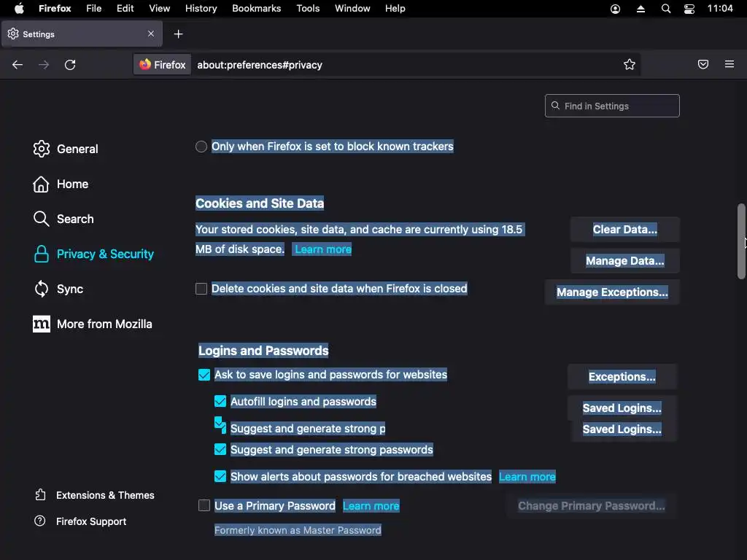The width and height of the screenshot is (747, 560).
Task: Bookmark this page with the star icon
Action: (x=630, y=65)
